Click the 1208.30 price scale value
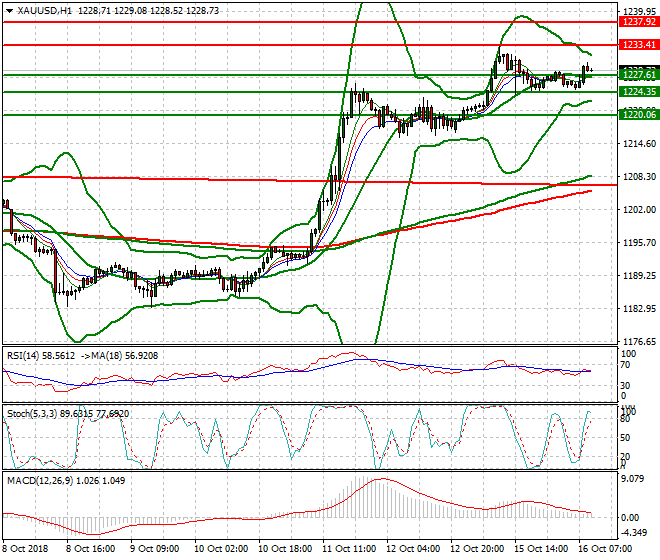Image resolution: width=660 pixels, height=560 pixels. (639, 176)
